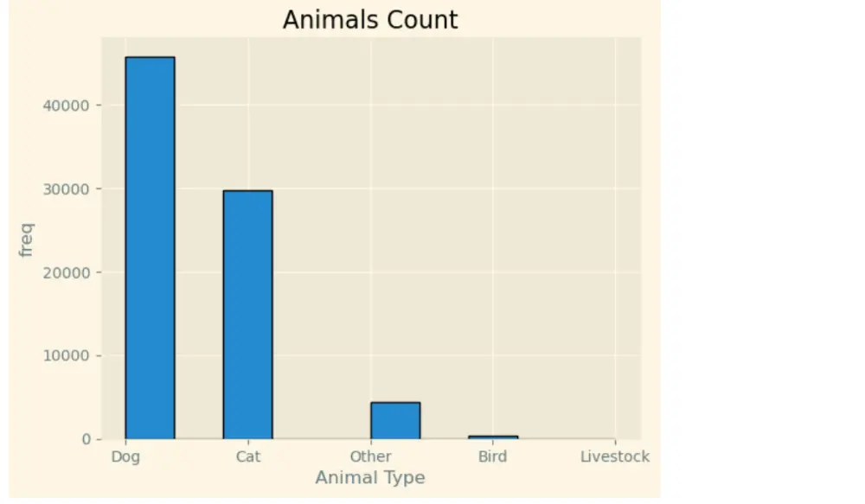Click the Cat bar in the chart
This screenshot has width=865, height=504.
[247, 315]
